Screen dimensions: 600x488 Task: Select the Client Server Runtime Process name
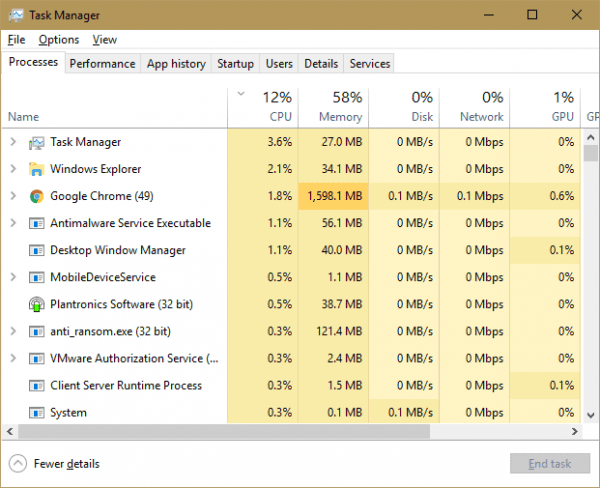pos(126,385)
